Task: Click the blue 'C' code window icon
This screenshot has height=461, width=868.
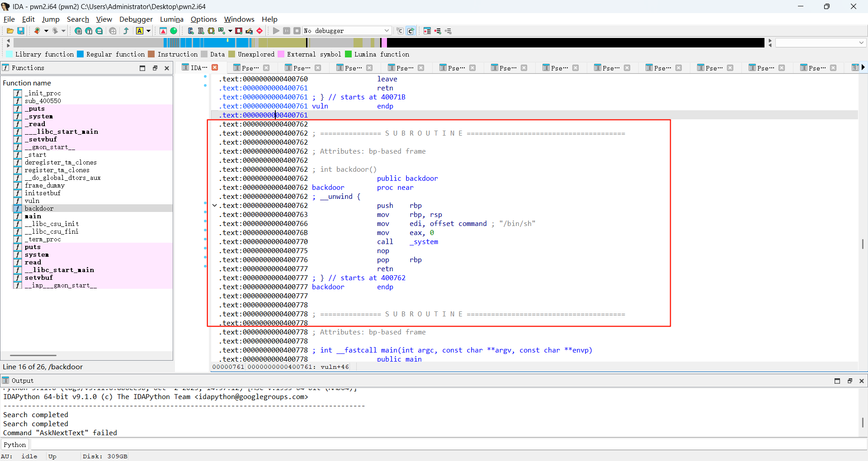Action: coord(191,31)
